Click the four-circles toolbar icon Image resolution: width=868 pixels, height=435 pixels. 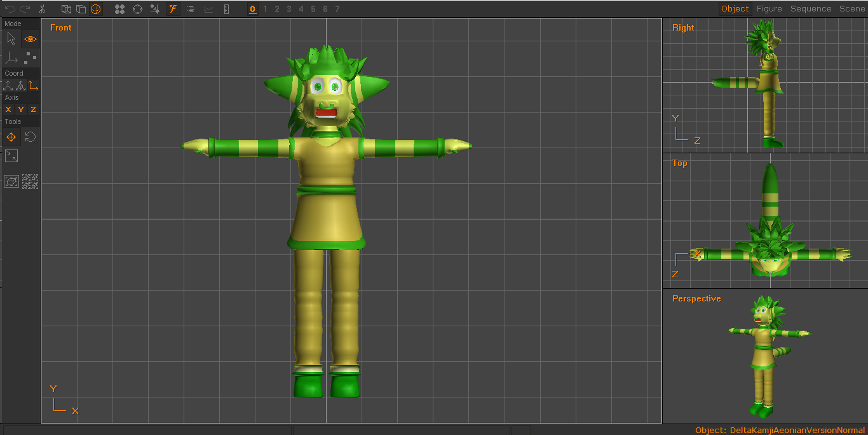click(119, 9)
